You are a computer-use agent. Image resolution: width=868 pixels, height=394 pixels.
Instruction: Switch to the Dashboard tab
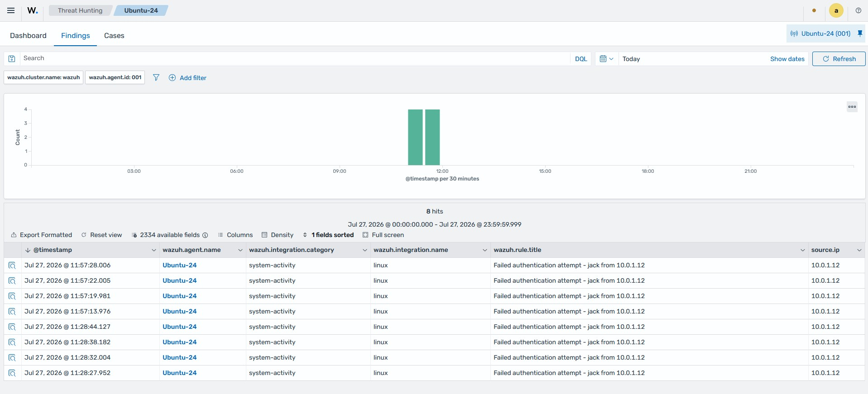(x=28, y=36)
